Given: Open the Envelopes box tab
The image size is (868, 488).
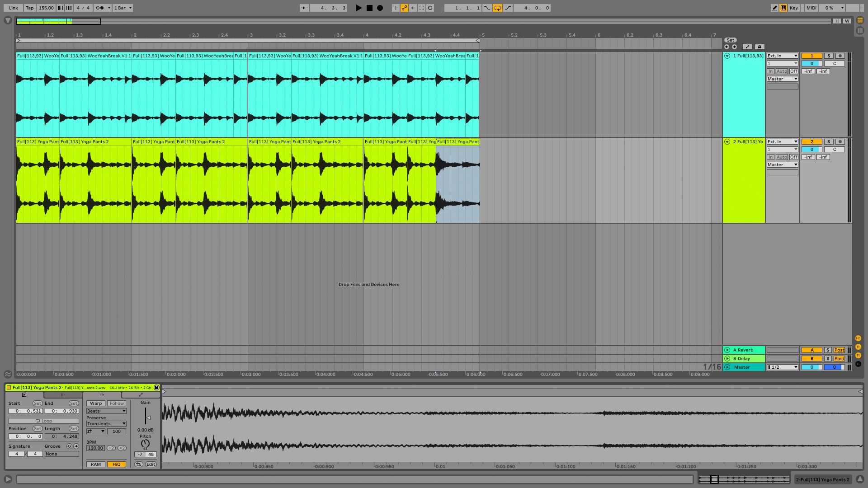Looking at the screenshot, I should pyautogui.click(x=141, y=394).
